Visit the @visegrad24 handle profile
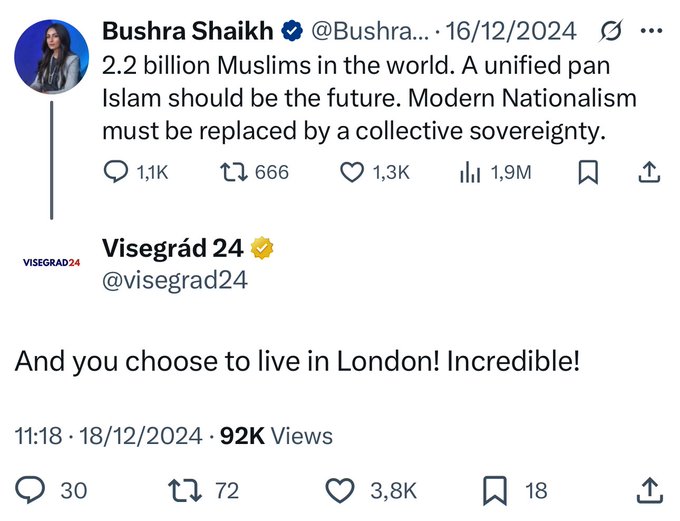680x521 pixels. pyautogui.click(x=175, y=280)
